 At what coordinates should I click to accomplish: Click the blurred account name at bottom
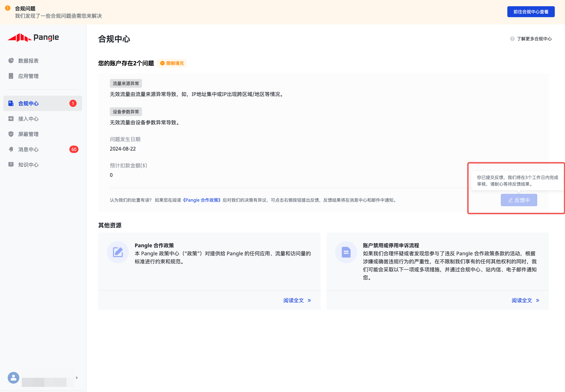(44, 382)
